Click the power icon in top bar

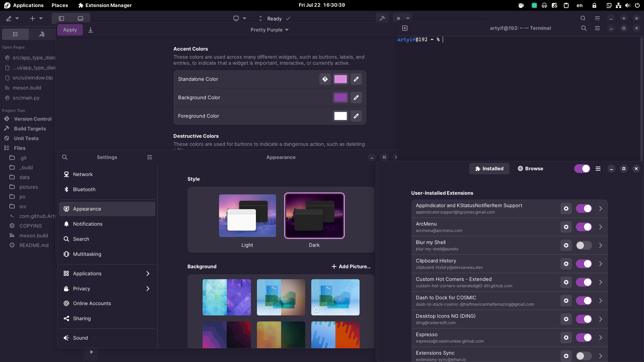click(x=637, y=5)
